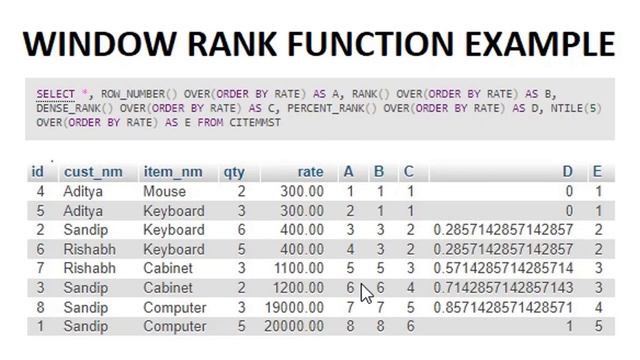Viewport: 640px width, 360px height.
Task: Click the Window Rank Function Example title
Action: tap(319, 44)
